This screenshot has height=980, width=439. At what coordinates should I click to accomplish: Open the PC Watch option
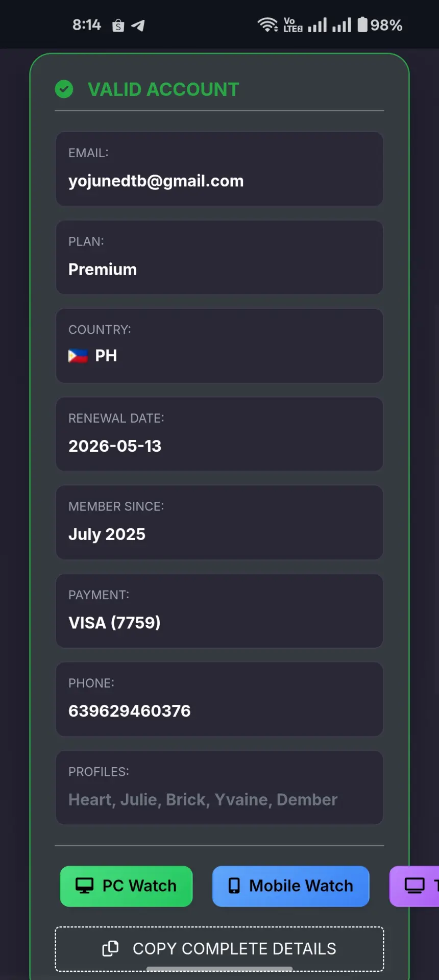click(x=126, y=886)
